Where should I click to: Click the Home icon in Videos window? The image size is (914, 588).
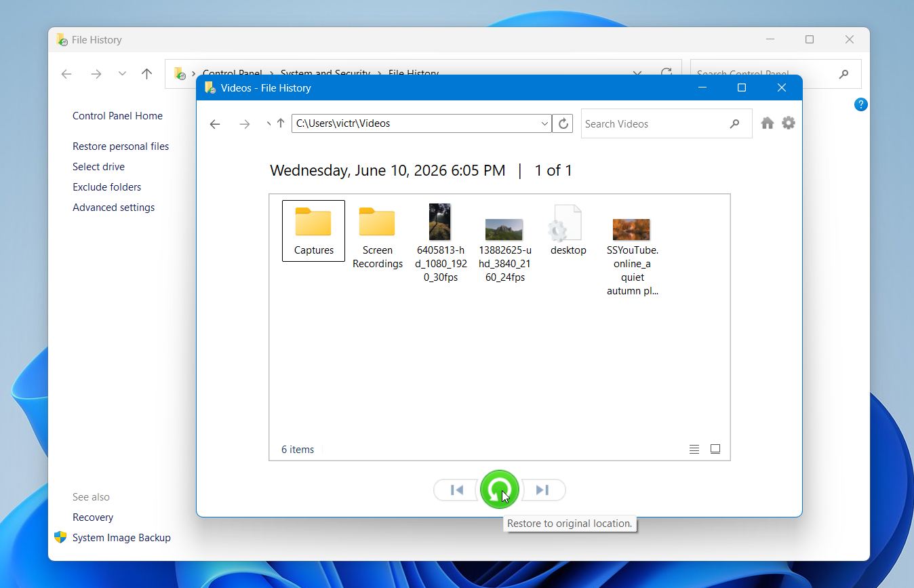point(767,123)
